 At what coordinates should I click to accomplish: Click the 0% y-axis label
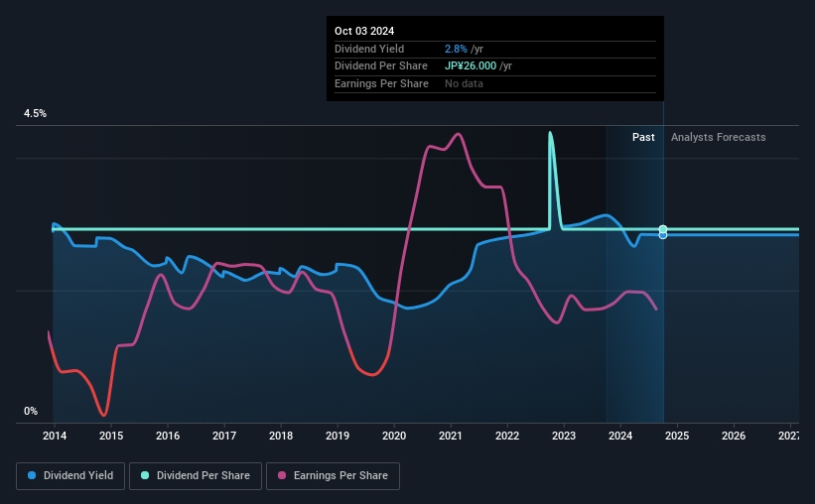click(x=31, y=411)
